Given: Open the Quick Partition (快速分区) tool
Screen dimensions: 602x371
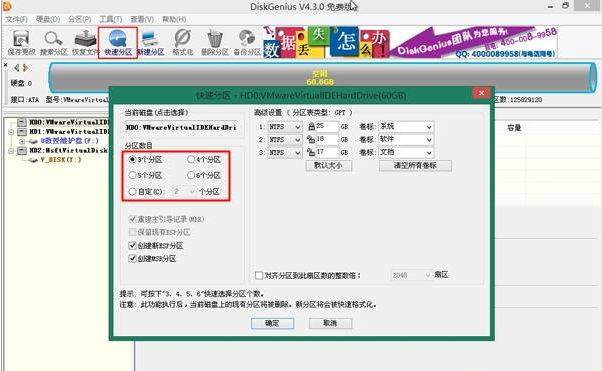Looking at the screenshot, I should pyautogui.click(x=118, y=43).
